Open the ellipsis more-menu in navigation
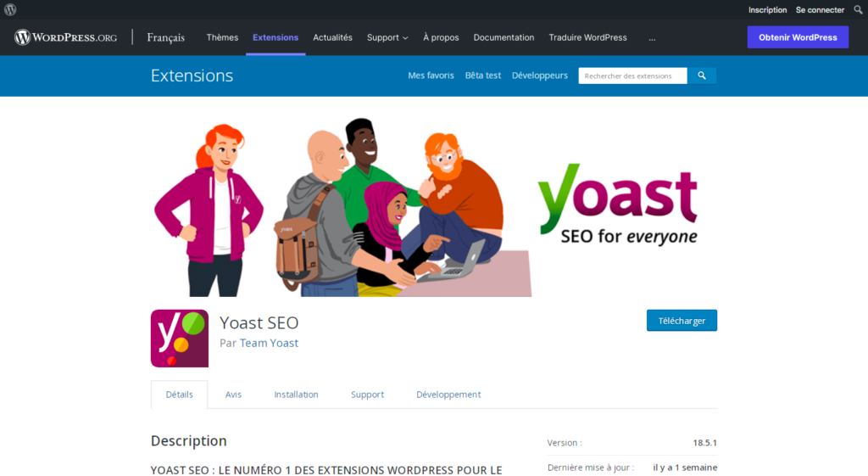Viewport: 868px width, 476px height. pos(652,37)
